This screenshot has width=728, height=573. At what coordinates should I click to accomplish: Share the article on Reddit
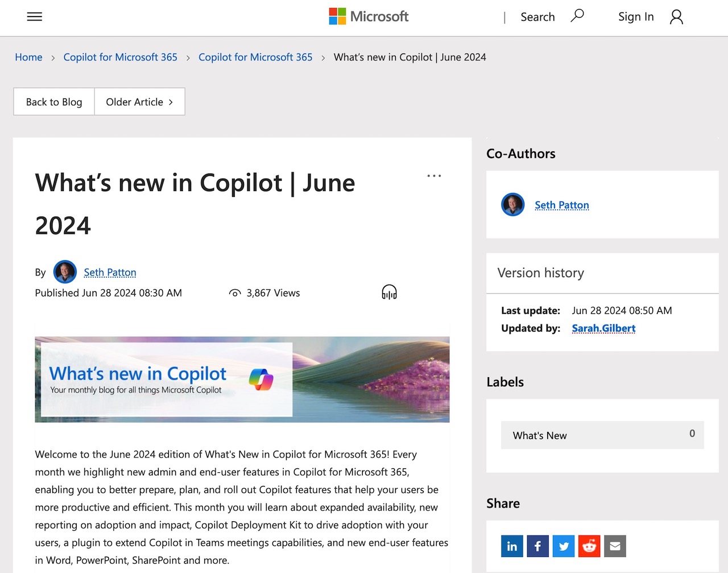click(589, 546)
